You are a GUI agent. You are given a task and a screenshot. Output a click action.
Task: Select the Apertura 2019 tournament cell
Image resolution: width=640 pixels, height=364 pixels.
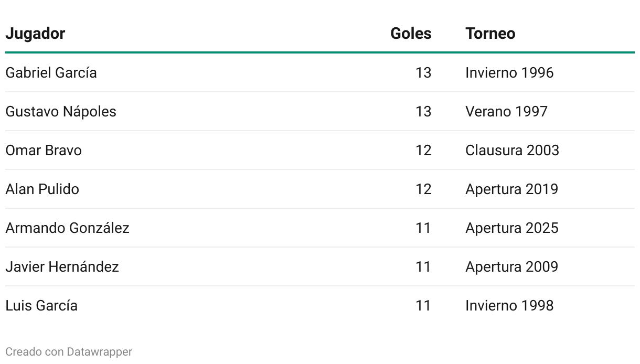coord(511,189)
